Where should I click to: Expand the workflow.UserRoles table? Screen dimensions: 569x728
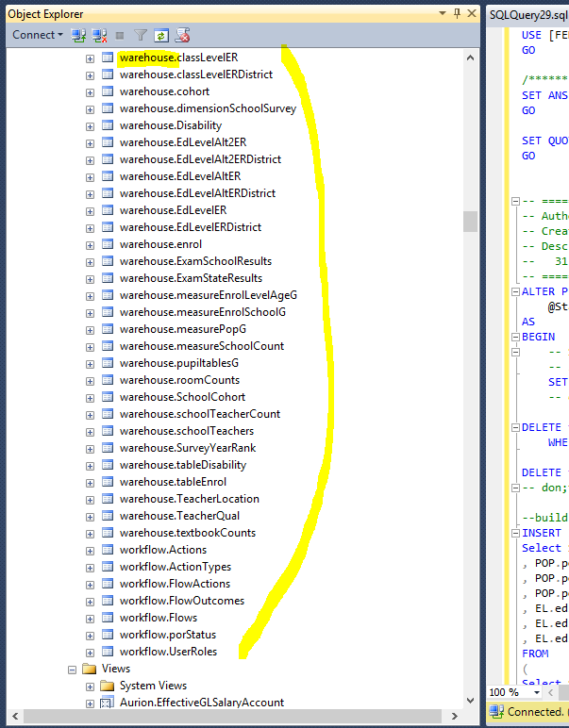coord(91,652)
